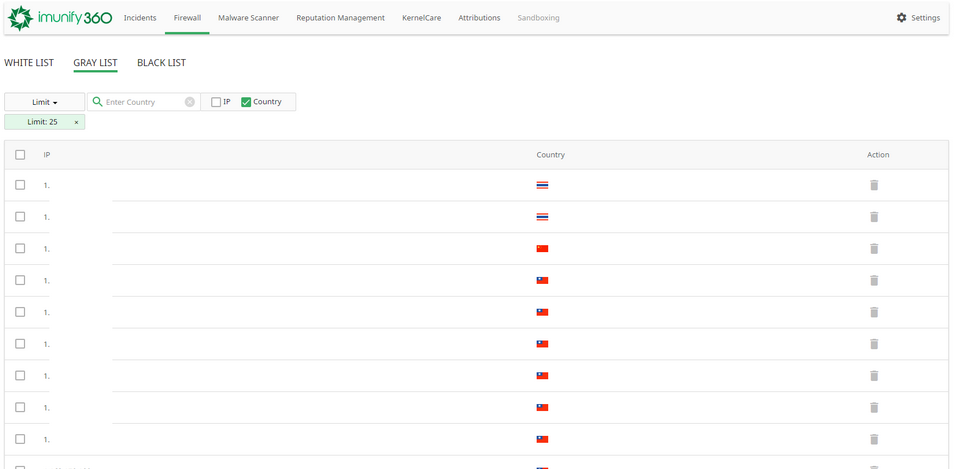Click the IP link in the fifth row
Image resolution: width=960 pixels, height=469 pixels.
[47, 312]
